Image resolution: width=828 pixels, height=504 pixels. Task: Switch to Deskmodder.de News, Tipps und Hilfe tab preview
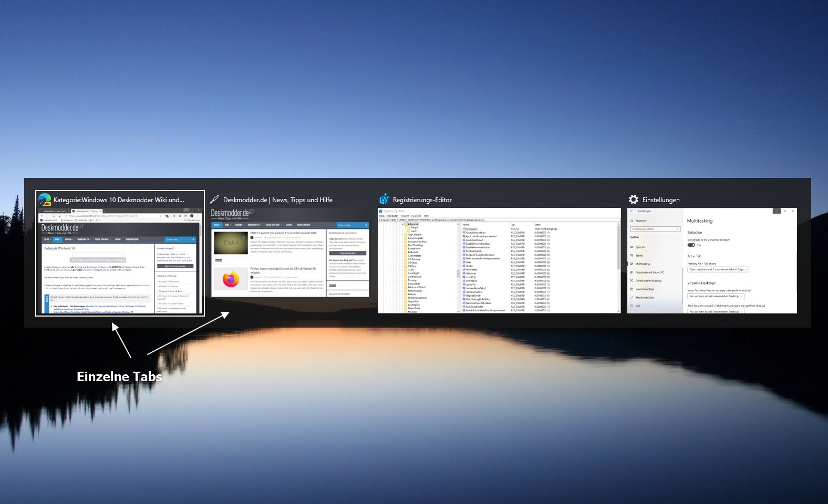click(x=290, y=253)
